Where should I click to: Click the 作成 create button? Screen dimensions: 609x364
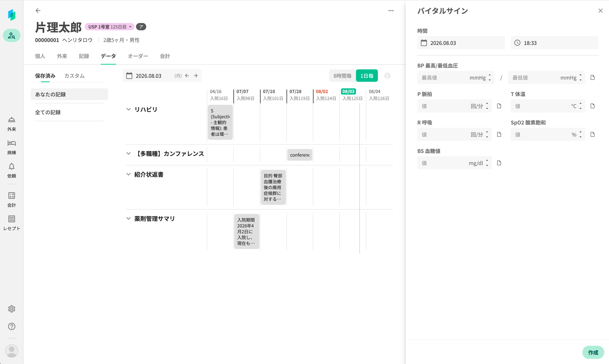pyautogui.click(x=593, y=352)
